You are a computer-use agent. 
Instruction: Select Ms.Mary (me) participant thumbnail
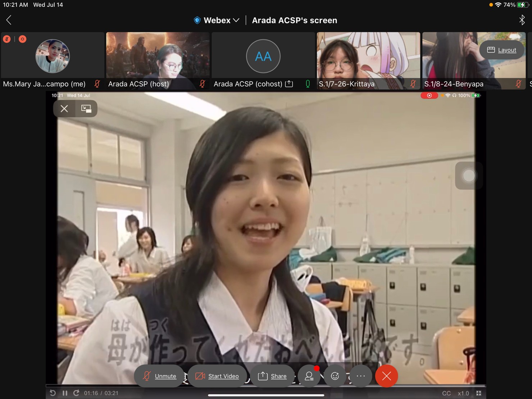[x=53, y=60]
